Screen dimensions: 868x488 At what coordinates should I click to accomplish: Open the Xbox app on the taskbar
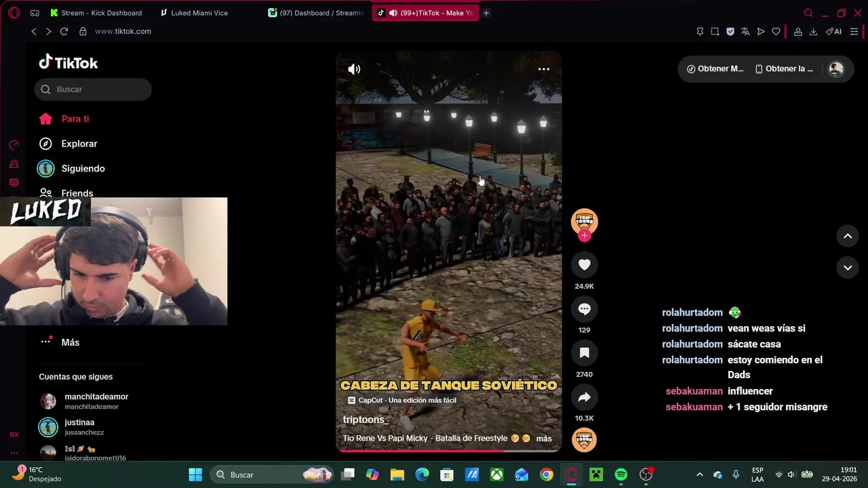pyautogui.click(x=497, y=475)
